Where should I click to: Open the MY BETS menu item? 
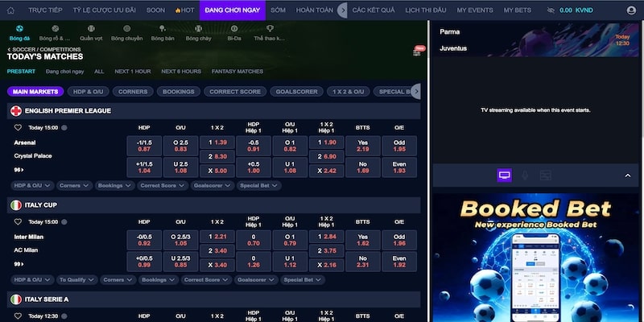tap(518, 10)
